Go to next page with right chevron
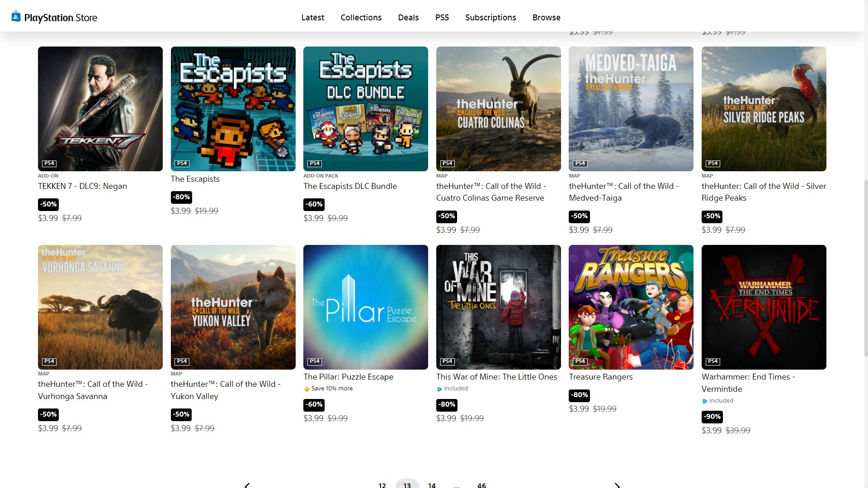 click(617, 485)
